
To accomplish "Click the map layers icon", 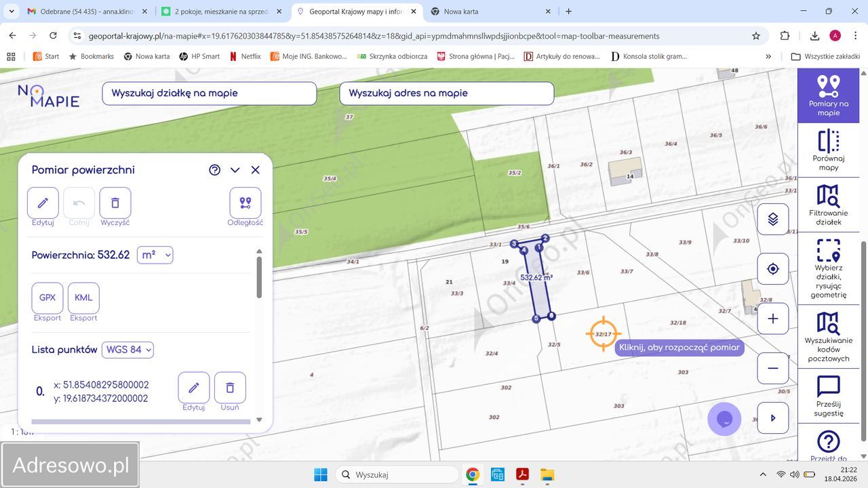I will pyautogui.click(x=772, y=219).
